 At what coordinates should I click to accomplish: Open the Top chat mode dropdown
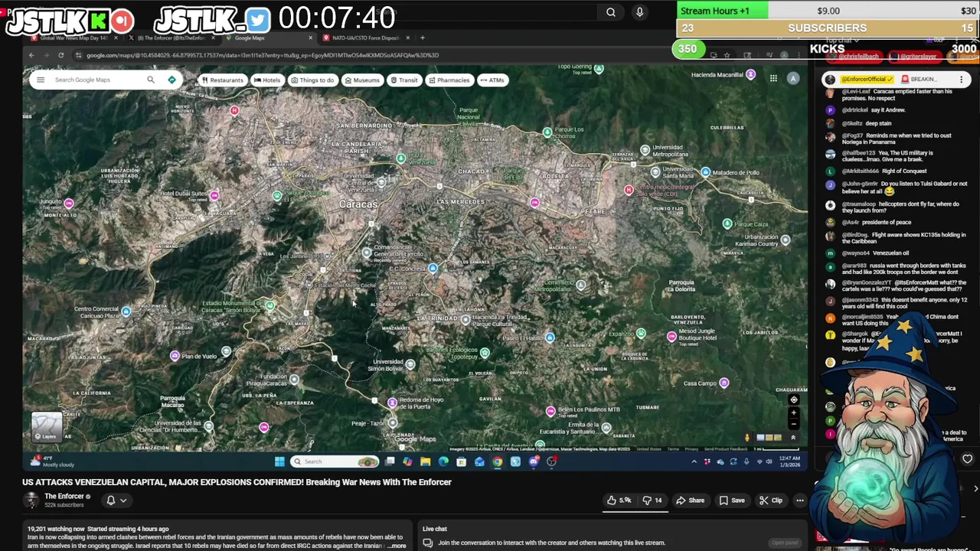click(x=843, y=40)
